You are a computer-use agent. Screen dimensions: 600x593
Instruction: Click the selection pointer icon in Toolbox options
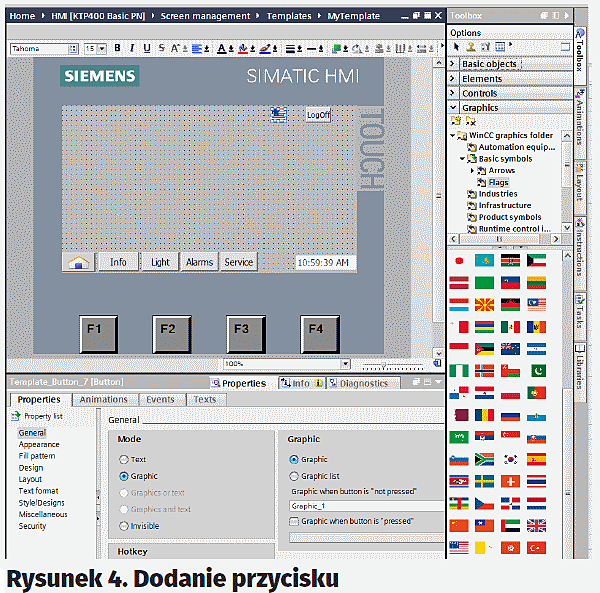(x=456, y=47)
